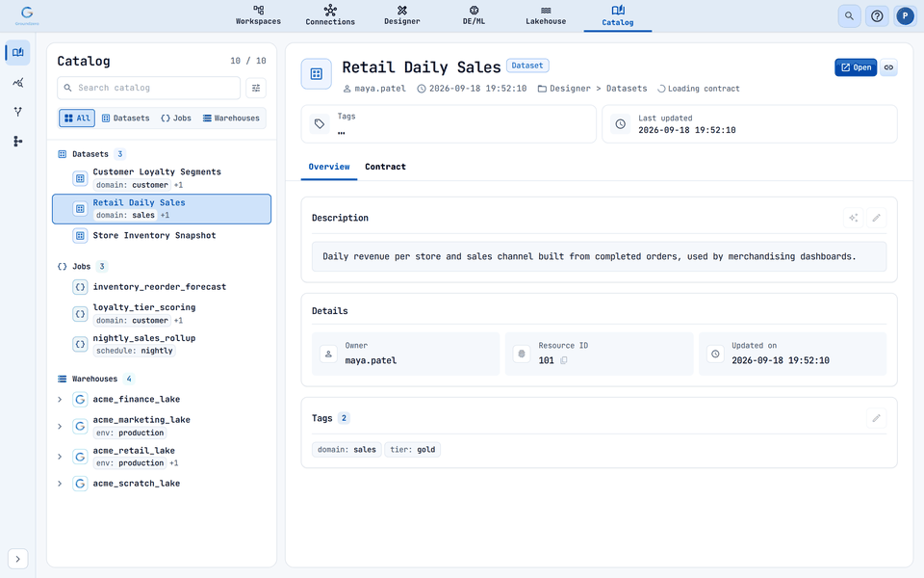Image resolution: width=924 pixels, height=578 pixels.
Task: Open the user profile avatar P
Action: (x=905, y=16)
